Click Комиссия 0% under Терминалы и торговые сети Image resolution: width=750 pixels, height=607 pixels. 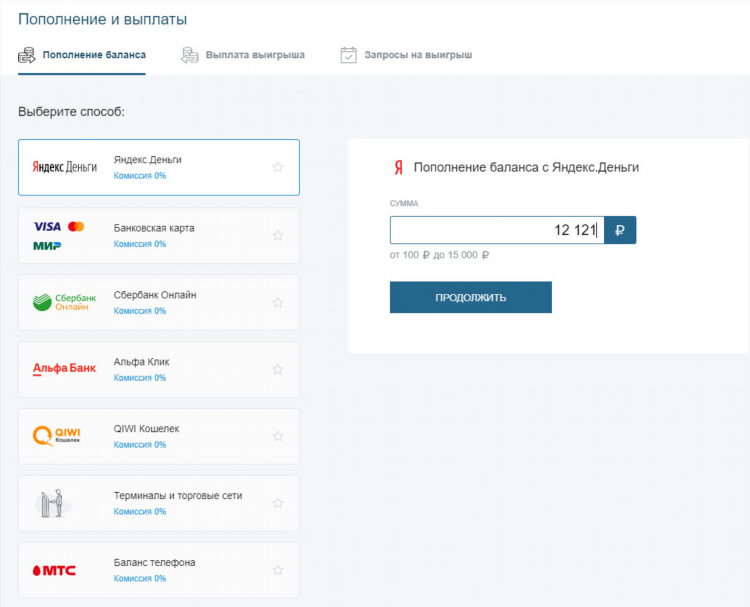[140, 512]
